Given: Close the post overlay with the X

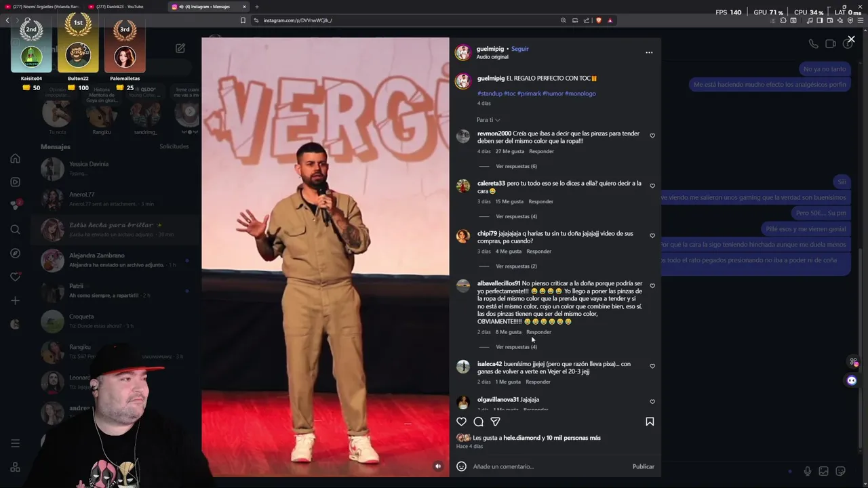Looking at the screenshot, I should click(851, 39).
